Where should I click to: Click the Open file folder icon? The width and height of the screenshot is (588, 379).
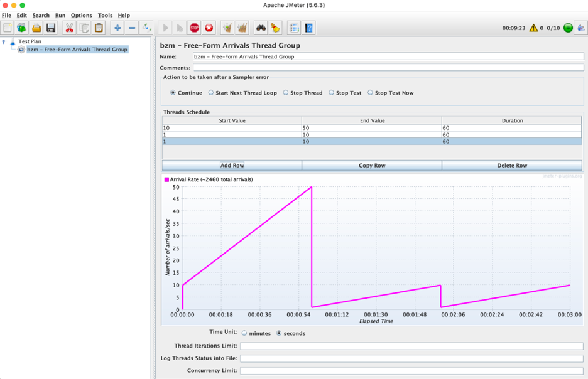(x=36, y=28)
